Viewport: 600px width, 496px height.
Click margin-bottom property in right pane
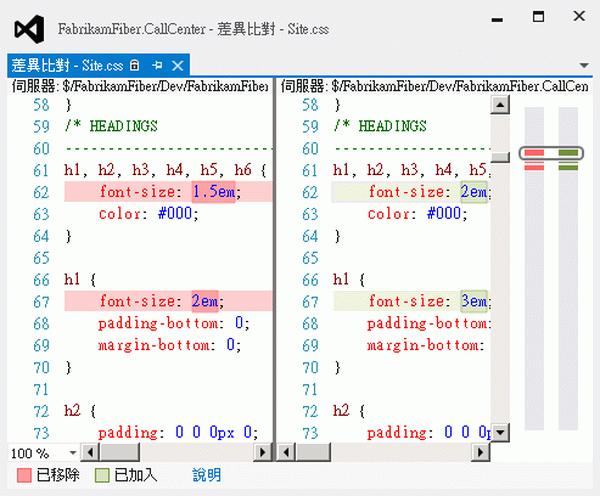pos(425,345)
